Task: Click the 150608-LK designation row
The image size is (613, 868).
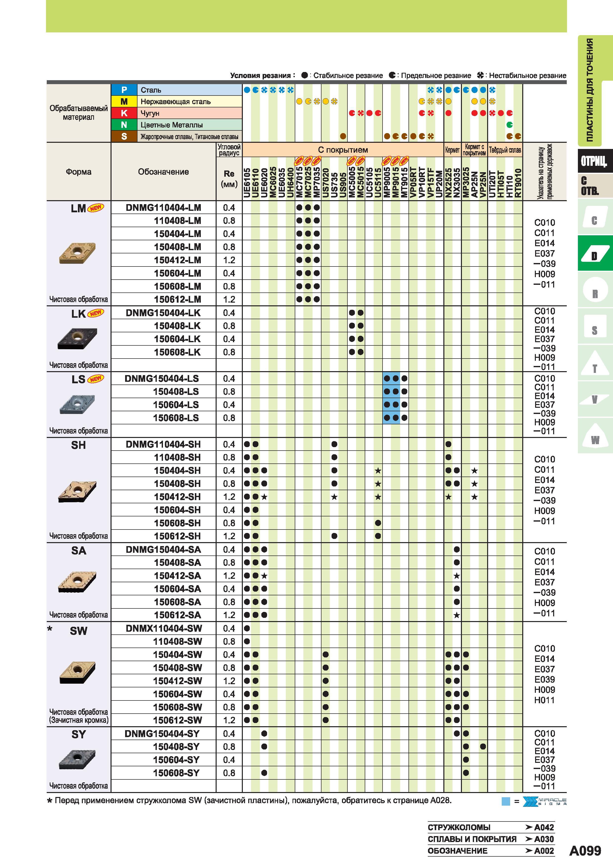Action: (177, 352)
